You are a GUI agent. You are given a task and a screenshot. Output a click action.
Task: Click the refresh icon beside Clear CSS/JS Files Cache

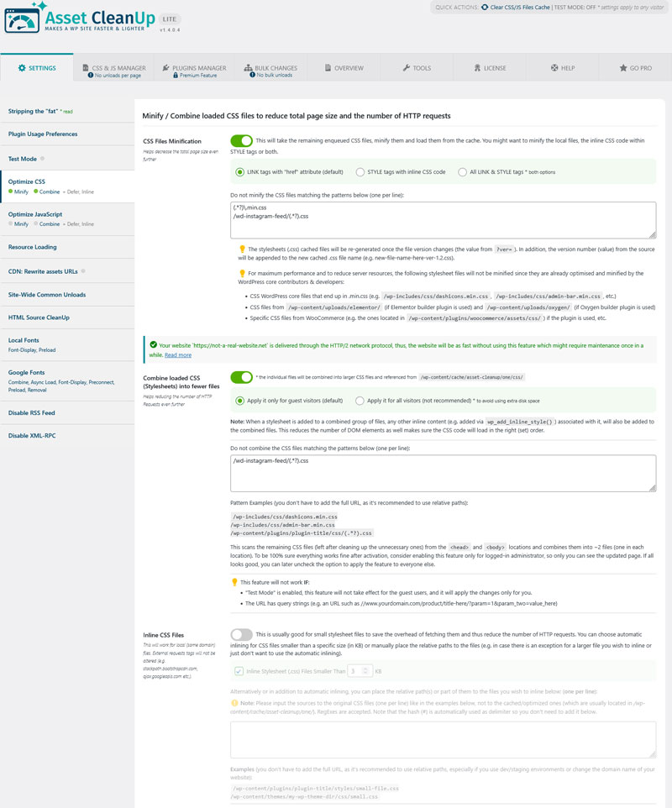(x=485, y=8)
